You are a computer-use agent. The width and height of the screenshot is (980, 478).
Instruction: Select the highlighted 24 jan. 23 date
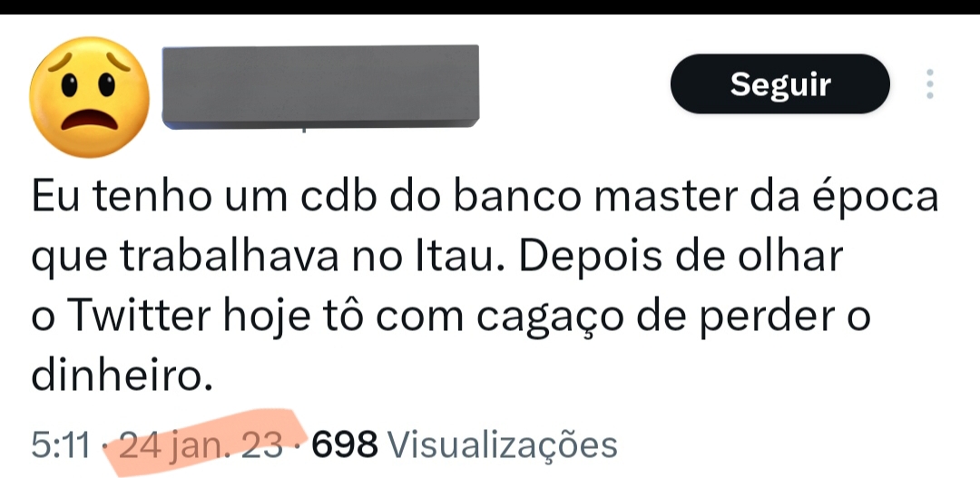pyautogui.click(x=201, y=444)
